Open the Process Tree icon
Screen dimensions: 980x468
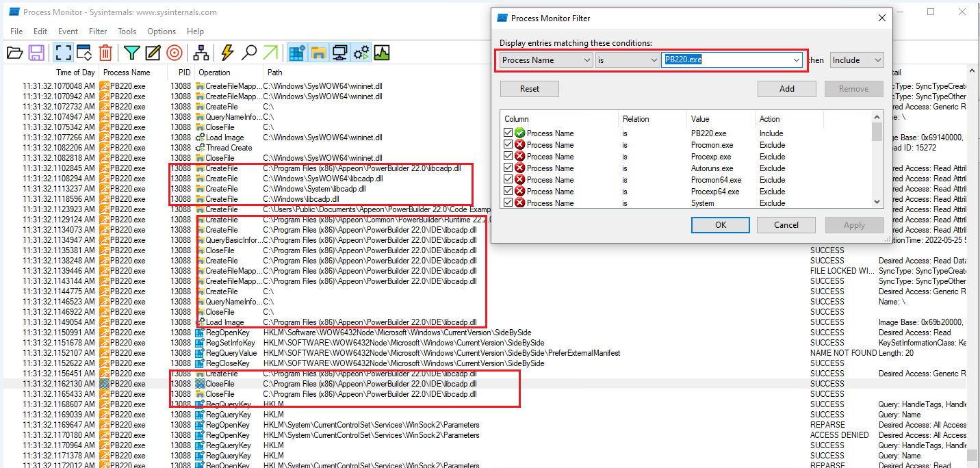(x=201, y=52)
